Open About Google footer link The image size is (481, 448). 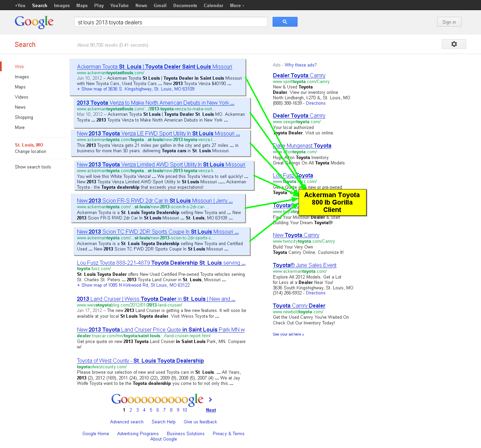click(x=163, y=439)
